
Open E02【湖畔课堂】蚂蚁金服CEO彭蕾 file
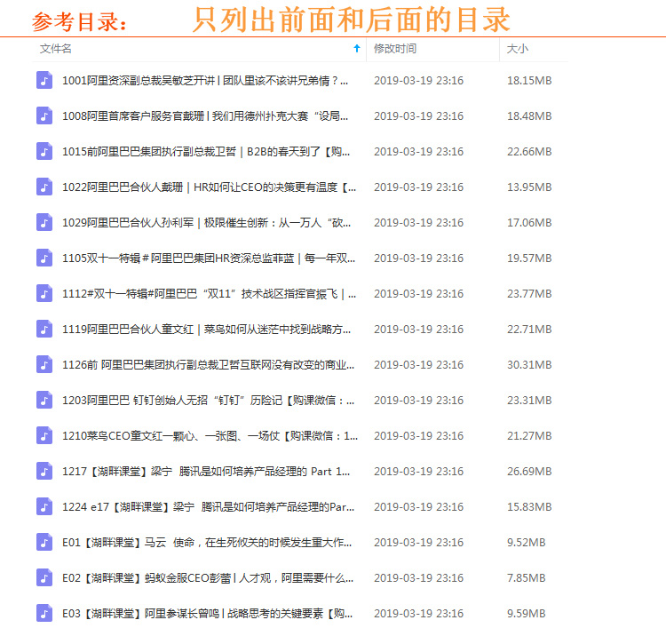[204, 577]
